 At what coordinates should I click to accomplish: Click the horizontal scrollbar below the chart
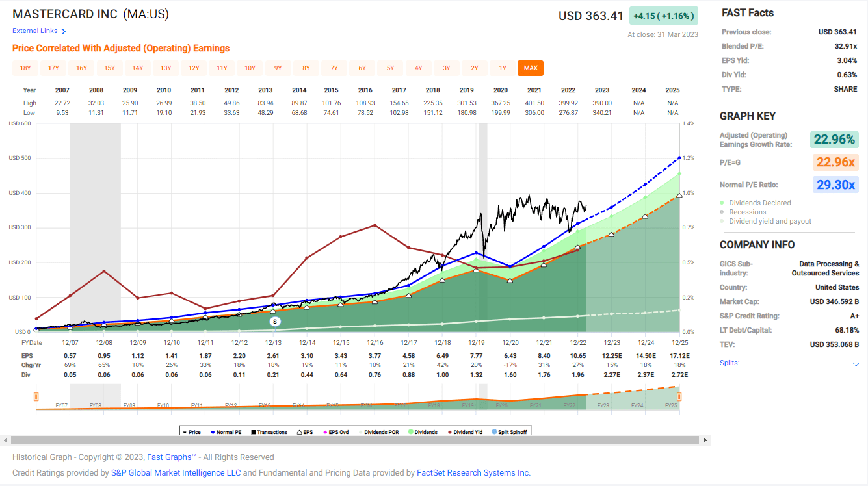tap(354, 441)
